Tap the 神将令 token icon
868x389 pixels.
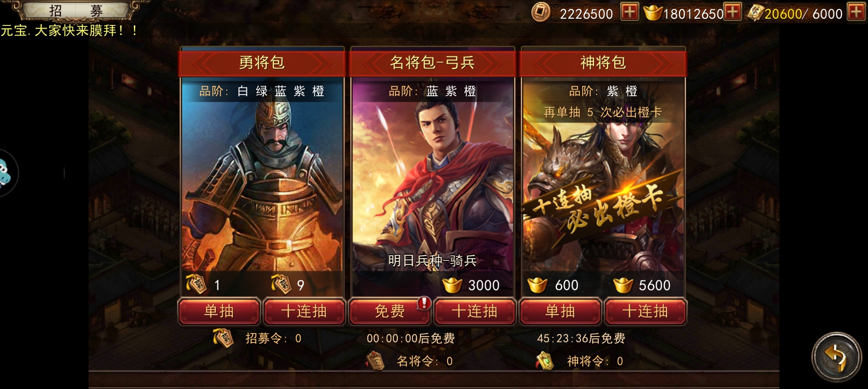tap(545, 361)
